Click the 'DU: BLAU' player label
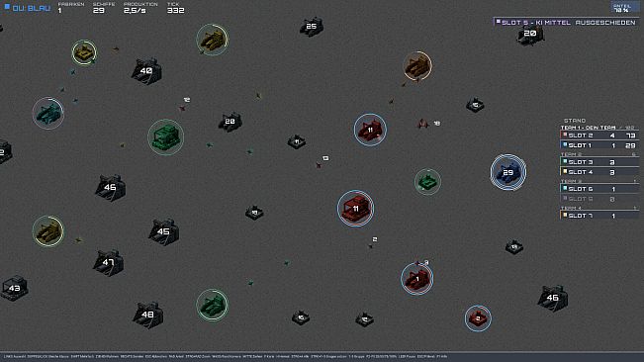This screenshot has width=644, height=362. [28, 8]
